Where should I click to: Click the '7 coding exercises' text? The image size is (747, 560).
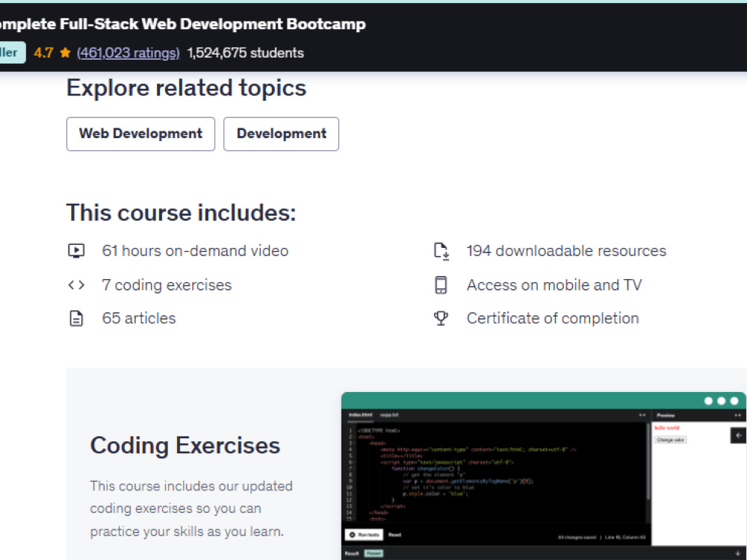tap(167, 284)
